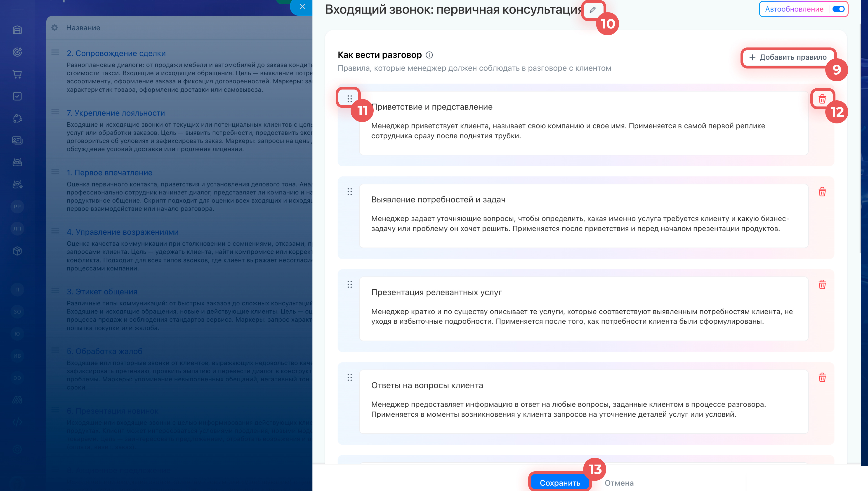Open the checkbox tasks sidebar icon
868x491 pixels.
[x=17, y=96]
